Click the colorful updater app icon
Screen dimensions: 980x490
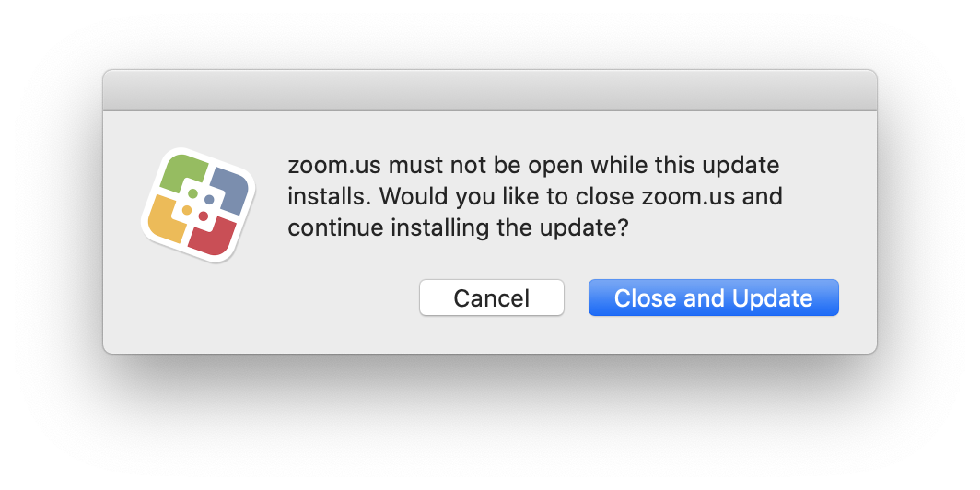point(198,204)
